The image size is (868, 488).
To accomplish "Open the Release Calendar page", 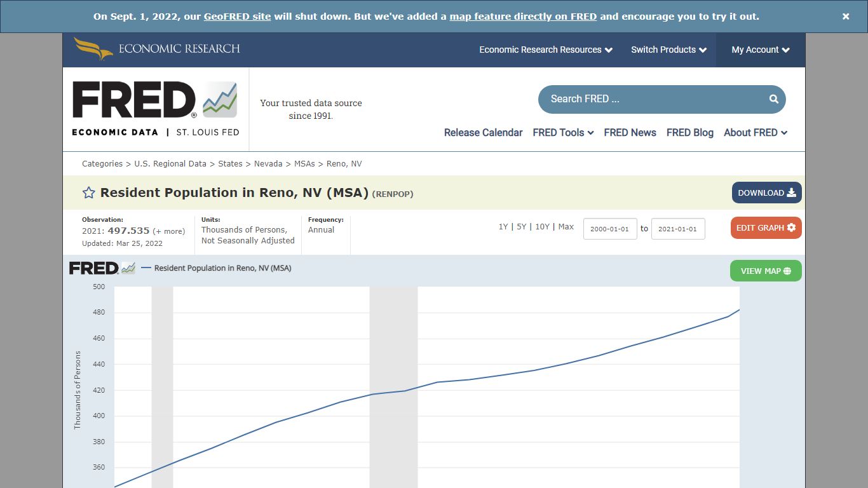I will click(x=483, y=133).
